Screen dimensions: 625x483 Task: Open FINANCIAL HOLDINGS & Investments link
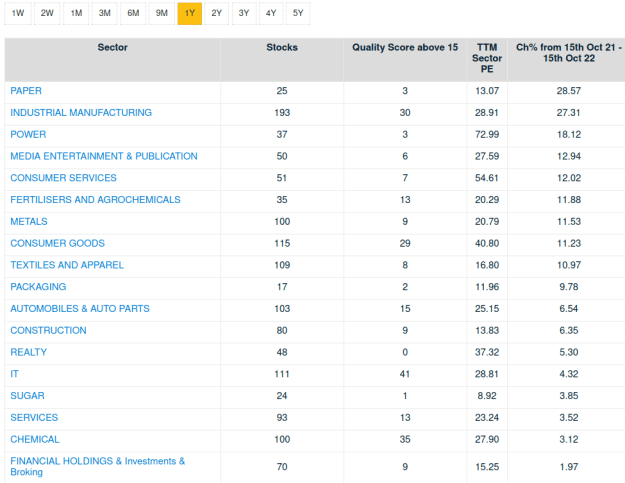(98, 467)
